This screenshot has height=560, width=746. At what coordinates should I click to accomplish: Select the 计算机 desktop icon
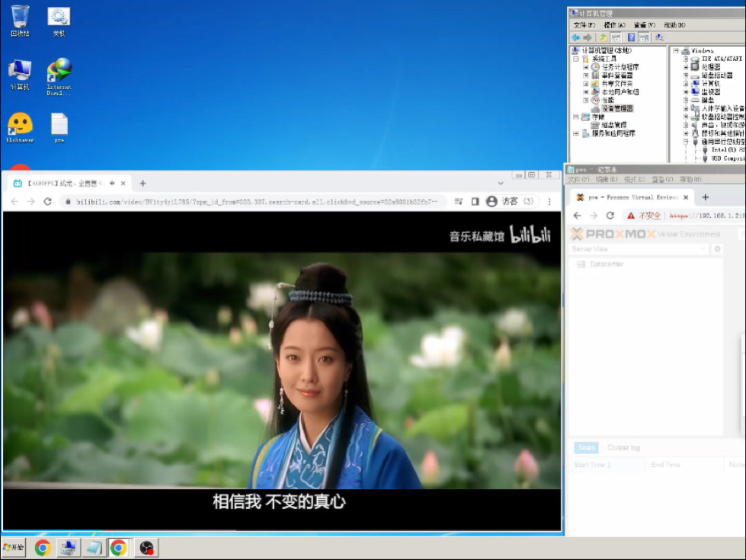tap(20, 75)
